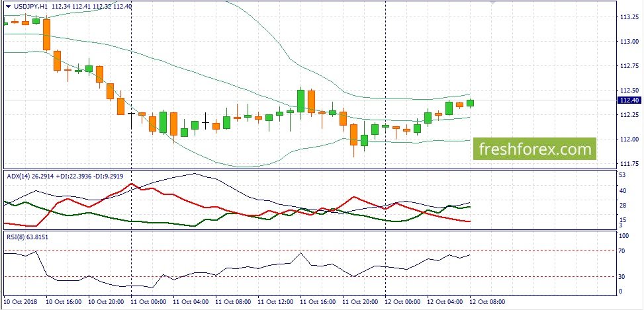Click the RSI scale value 30
Screen dimensions: 644x310
coord(622,277)
